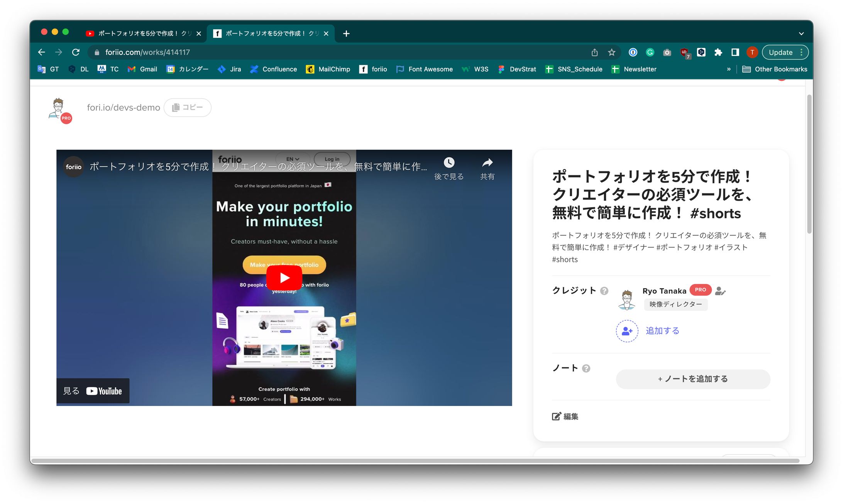Bookmark this page with the star icon
The width and height of the screenshot is (843, 504).
click(611, 52)
